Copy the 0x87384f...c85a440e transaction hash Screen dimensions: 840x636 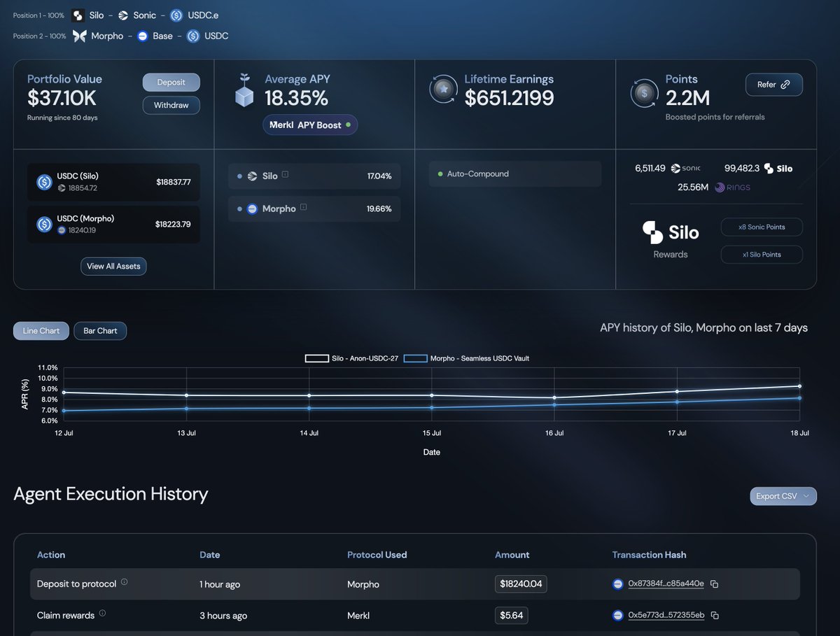click(x=714, y=584)
